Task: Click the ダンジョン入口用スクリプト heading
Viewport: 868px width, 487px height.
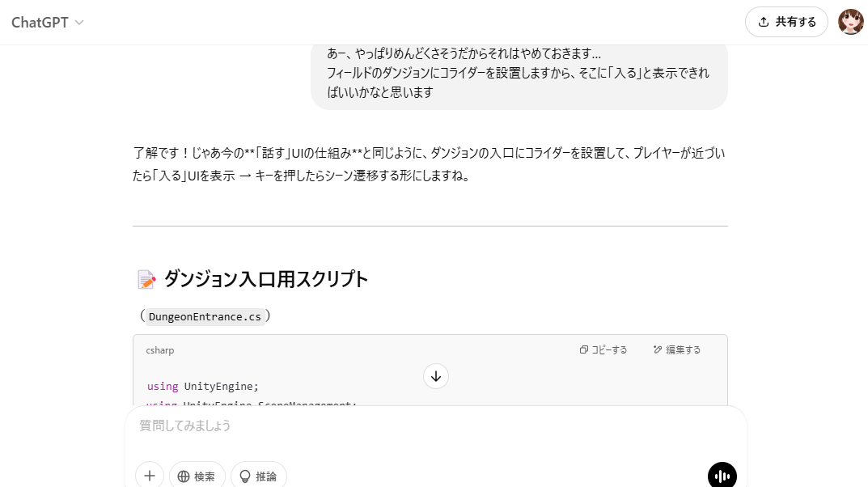Action: (266, 280)
